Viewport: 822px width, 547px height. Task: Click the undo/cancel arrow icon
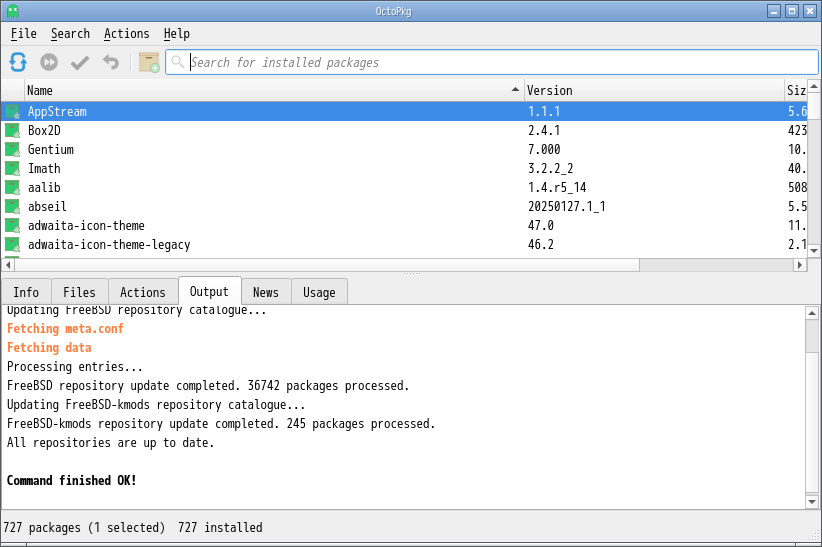pos(111,62)
